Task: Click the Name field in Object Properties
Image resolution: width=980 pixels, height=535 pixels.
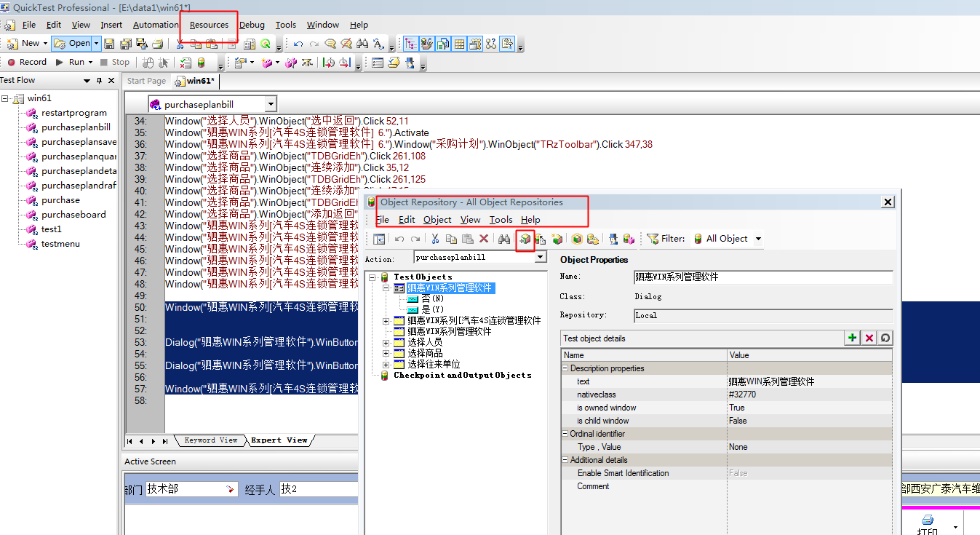Action: pos(763,277)
